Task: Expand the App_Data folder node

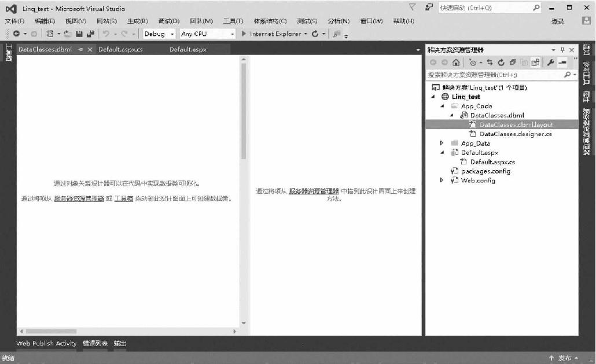Action: [x=442, y=144]
